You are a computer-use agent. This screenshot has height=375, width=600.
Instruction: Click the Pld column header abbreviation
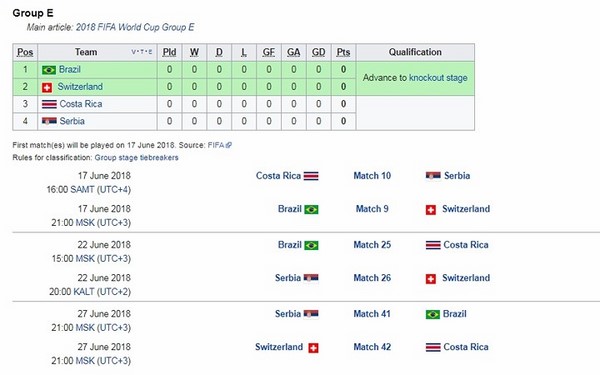pos(170,52)
